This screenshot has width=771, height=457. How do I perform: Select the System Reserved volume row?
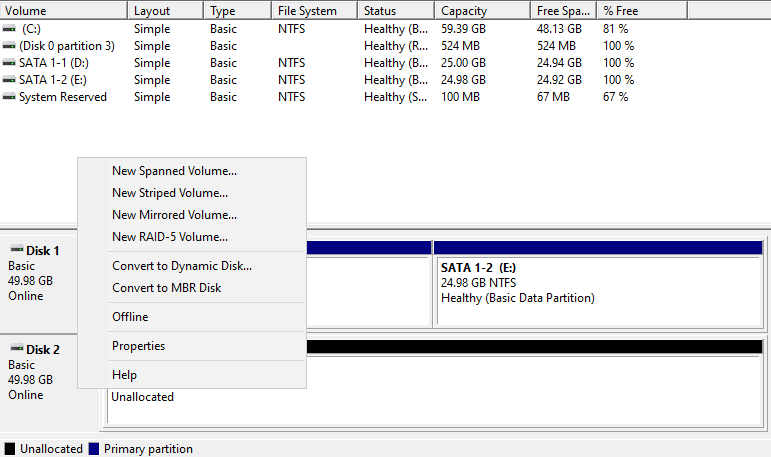point(344,97)
